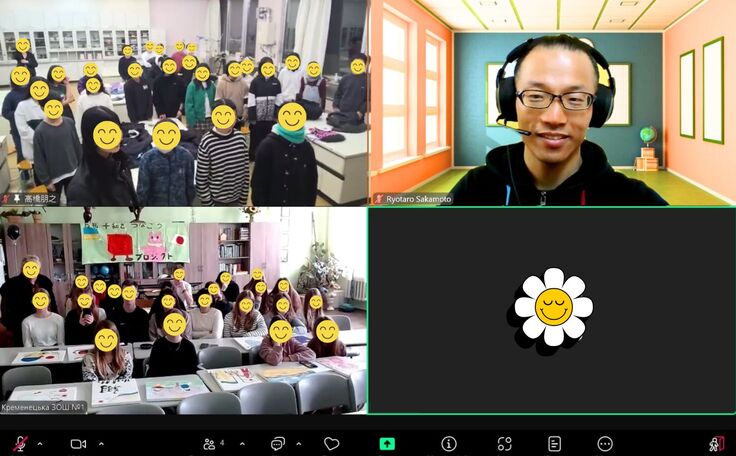Open the Notes icon
The image size is (736, 456).
[x=554, y=443]
